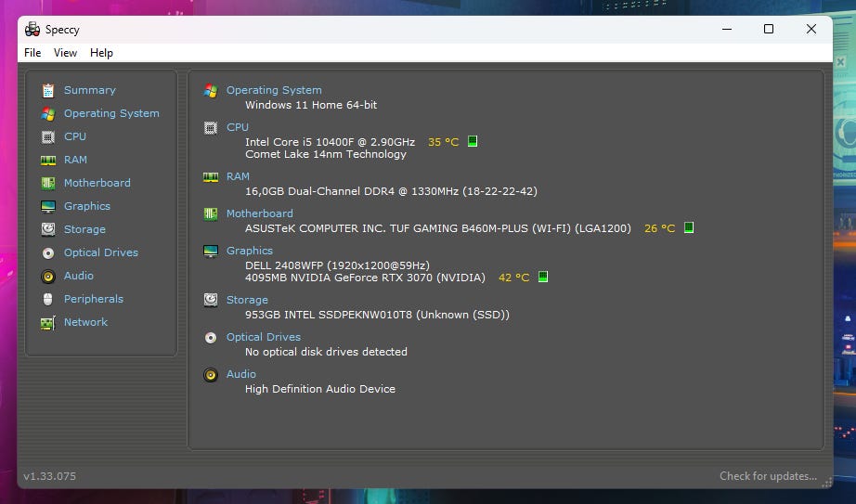Open Motherboard details from sidebar
The width and height of the screenshot is (856, 504).
97,183
